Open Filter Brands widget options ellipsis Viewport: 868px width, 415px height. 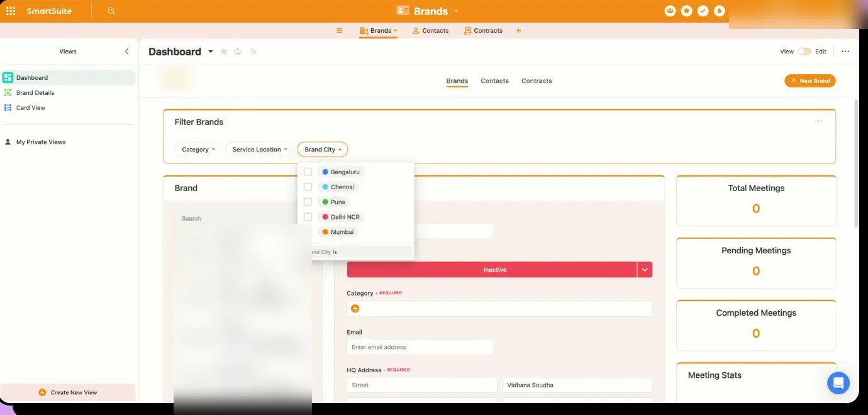818,121
